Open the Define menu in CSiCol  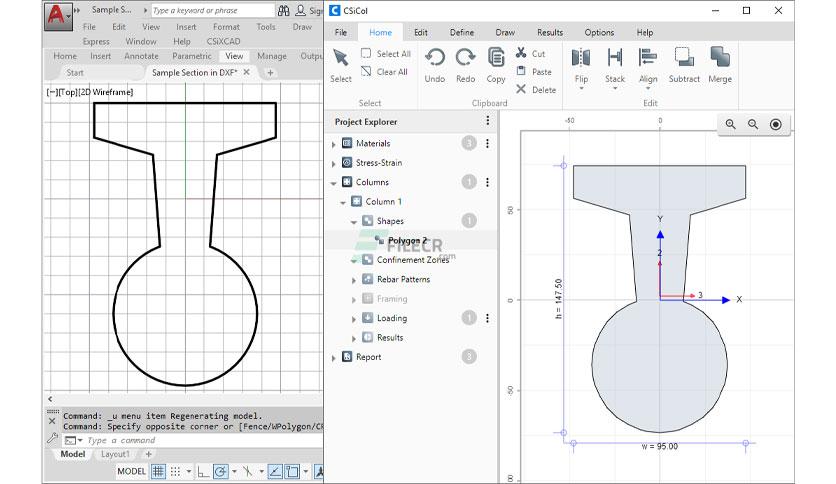coord(462,33)
